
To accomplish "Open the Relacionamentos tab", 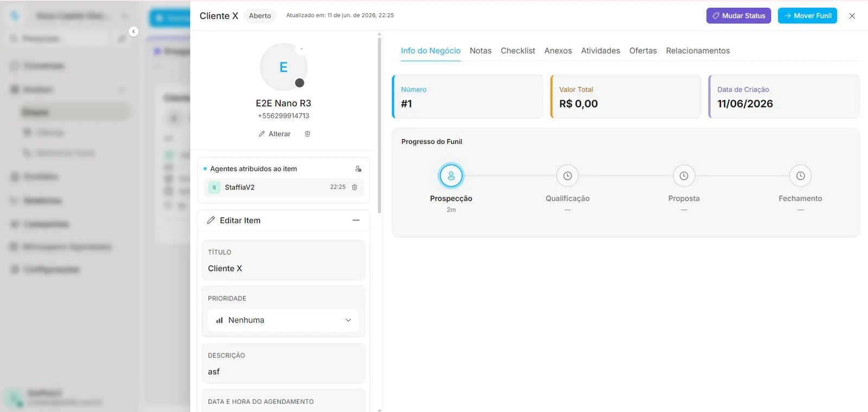I will click(698, 50).
